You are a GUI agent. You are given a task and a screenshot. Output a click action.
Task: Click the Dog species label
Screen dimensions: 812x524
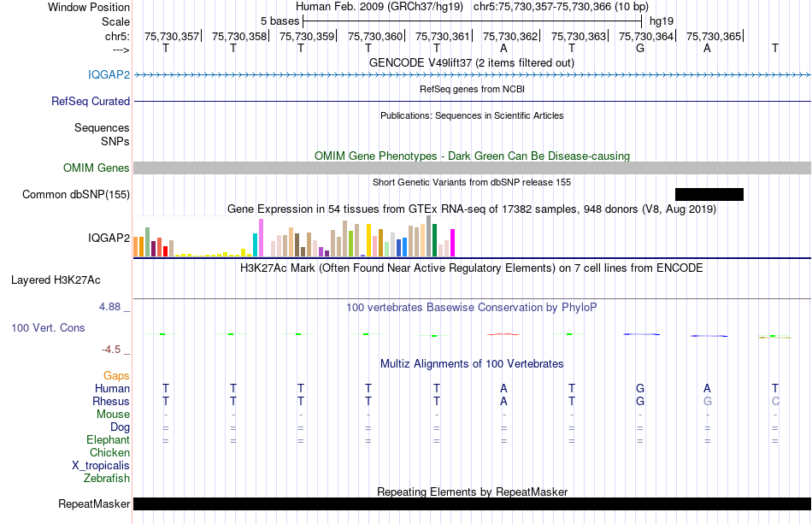(x=121, y=427)
